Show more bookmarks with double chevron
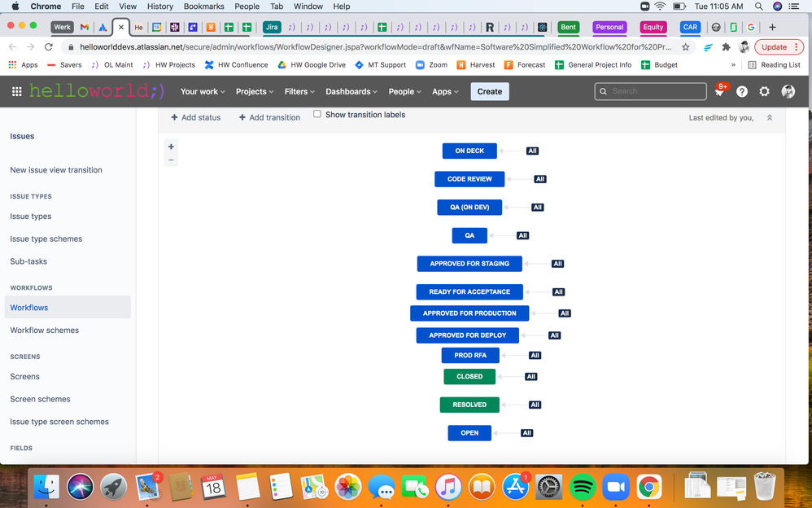 [733, 65]
